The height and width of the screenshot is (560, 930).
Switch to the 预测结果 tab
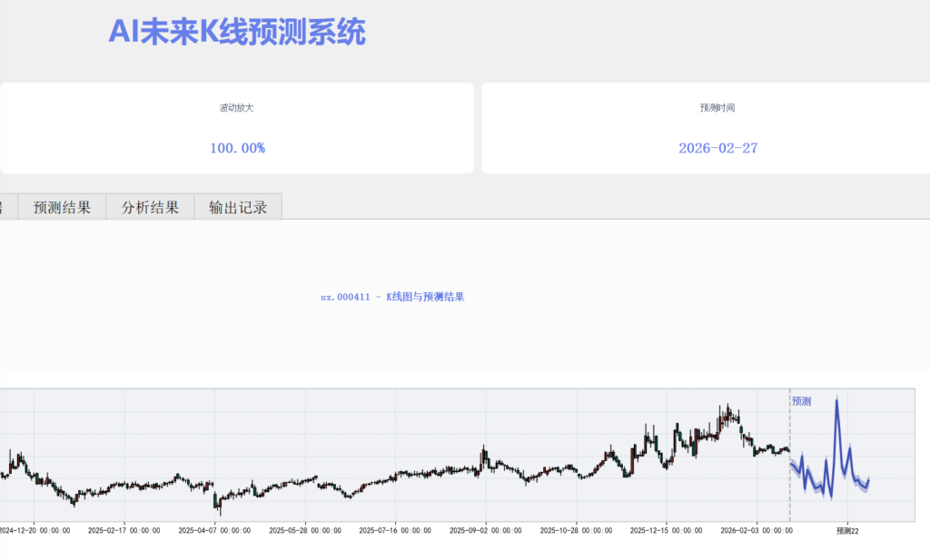coord(62,207)
